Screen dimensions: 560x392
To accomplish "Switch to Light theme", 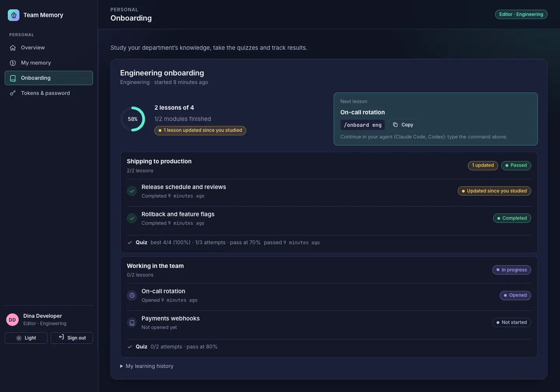I will (26, 338).
